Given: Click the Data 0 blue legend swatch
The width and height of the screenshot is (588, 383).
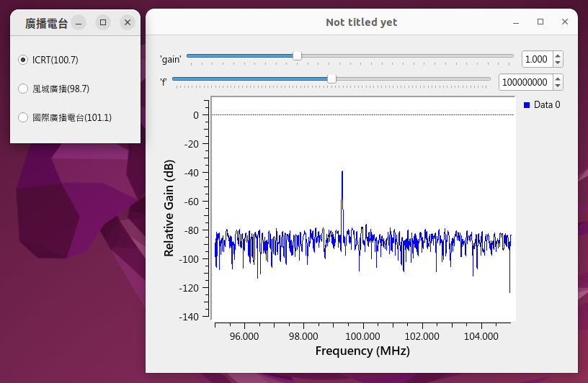Looking at the screenshot, I should (x=527, y=105).
